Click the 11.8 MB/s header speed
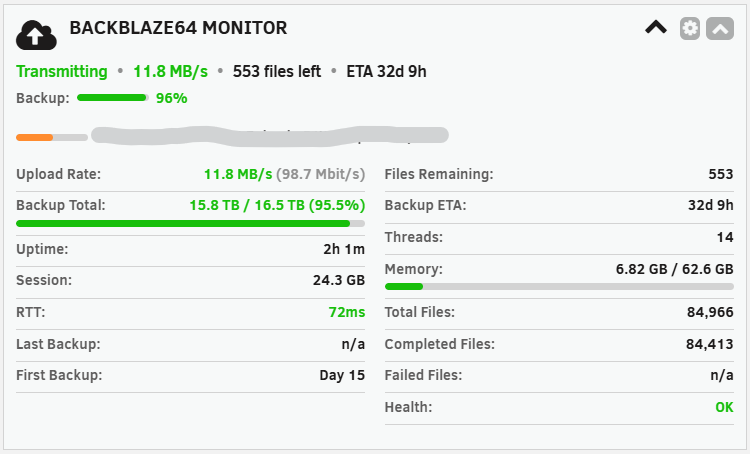Screen dimensions: 750x454 170,71
